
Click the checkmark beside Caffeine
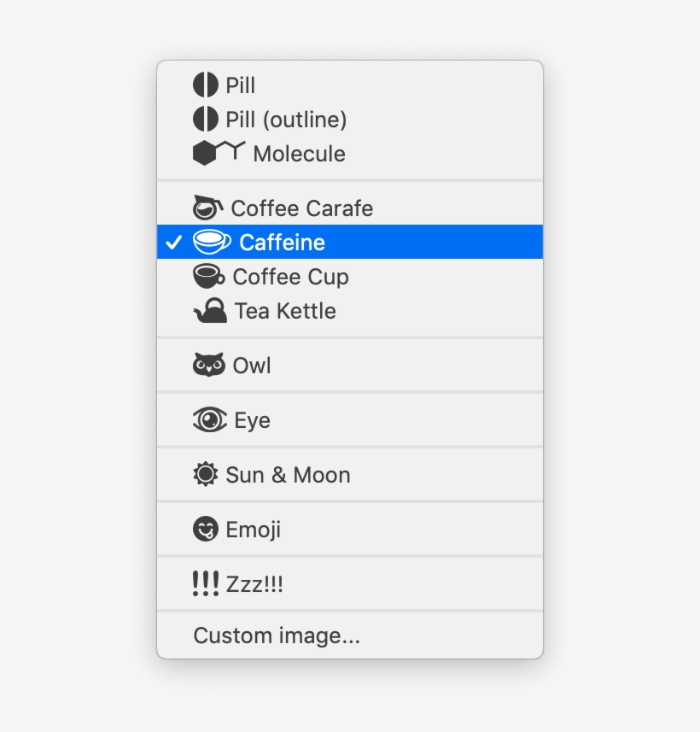click(173, 242)
